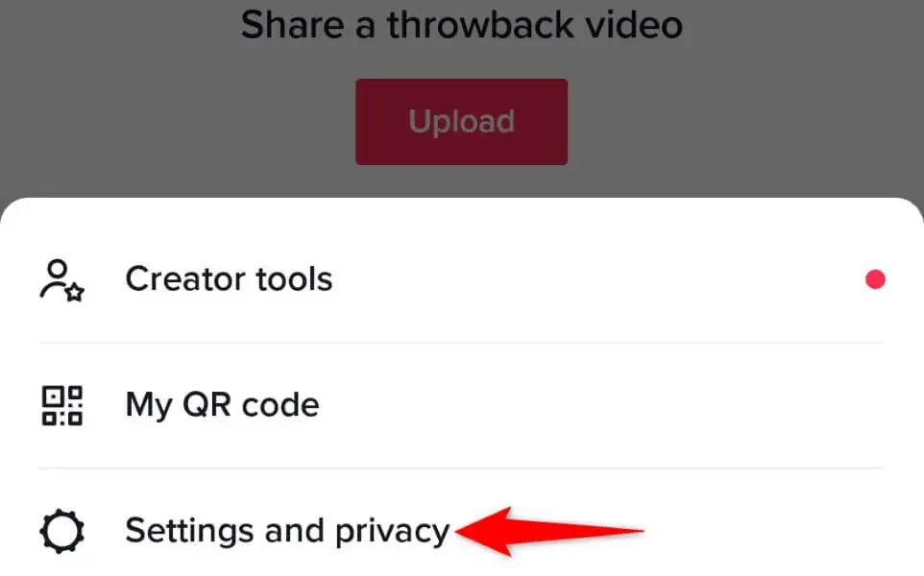924x576 pixels.
Task: Tap the row space right of the red arrow
Action: point(766,531)
